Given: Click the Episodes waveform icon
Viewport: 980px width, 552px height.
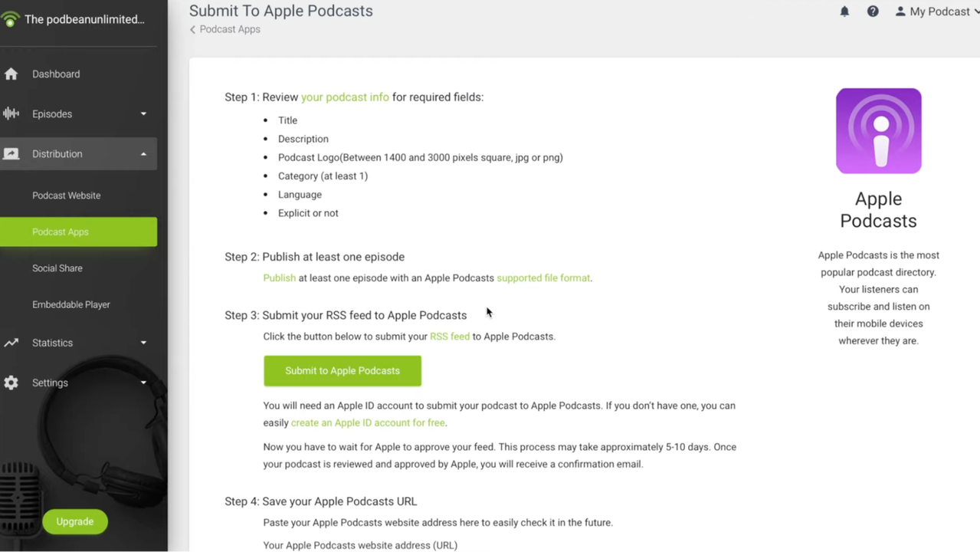Looking at the screenshot, I should (x=11, y=114).
